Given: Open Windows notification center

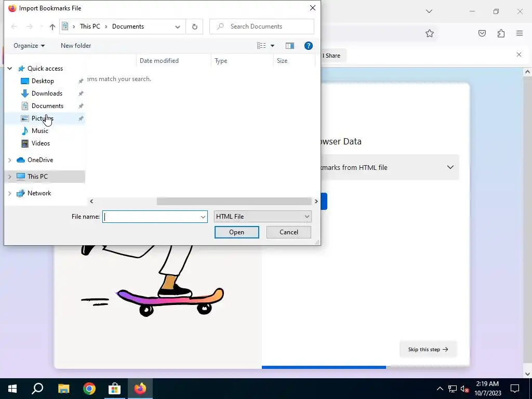Looking at the screenshot, I should 515,389.
